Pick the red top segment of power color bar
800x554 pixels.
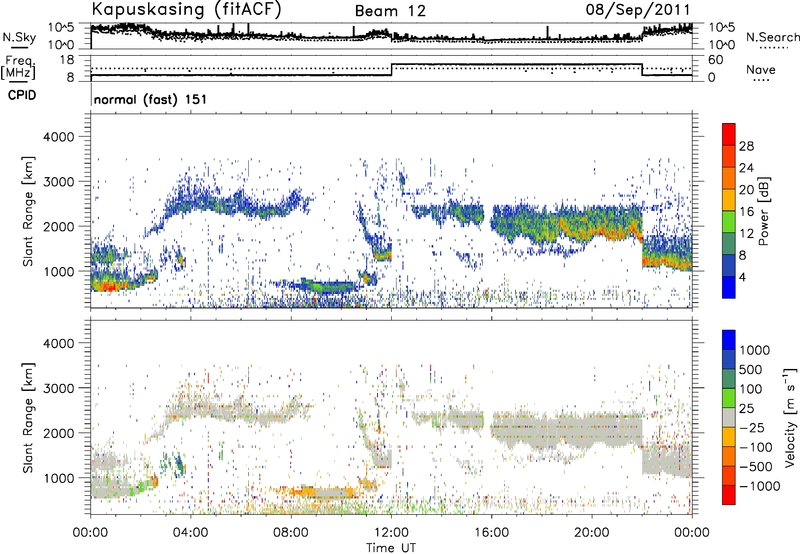[729, 135]
